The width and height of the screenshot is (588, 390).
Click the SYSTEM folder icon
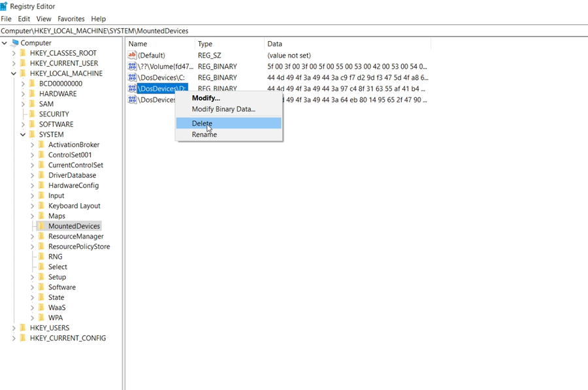[32, 135]
